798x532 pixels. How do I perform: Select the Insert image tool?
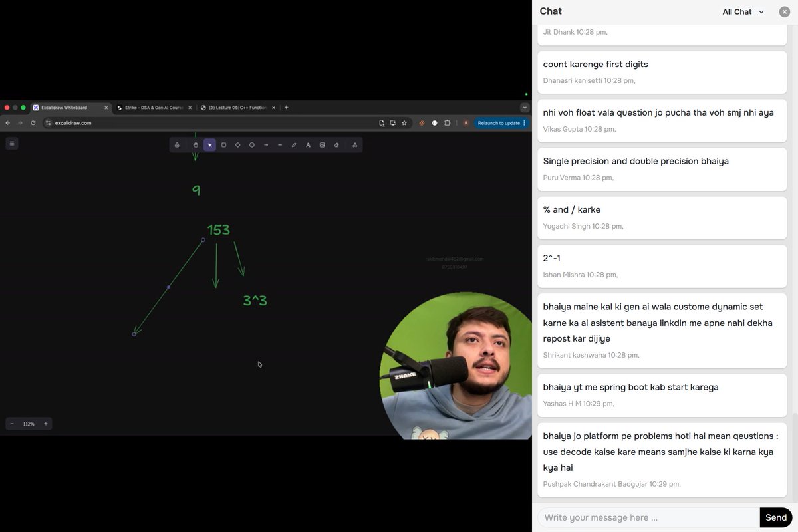(x=322, y=145)
